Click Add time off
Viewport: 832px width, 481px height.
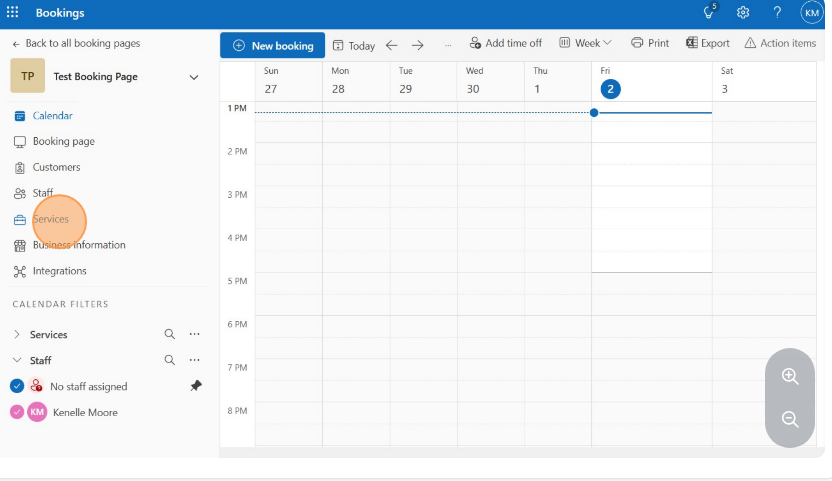pos(506,43)
